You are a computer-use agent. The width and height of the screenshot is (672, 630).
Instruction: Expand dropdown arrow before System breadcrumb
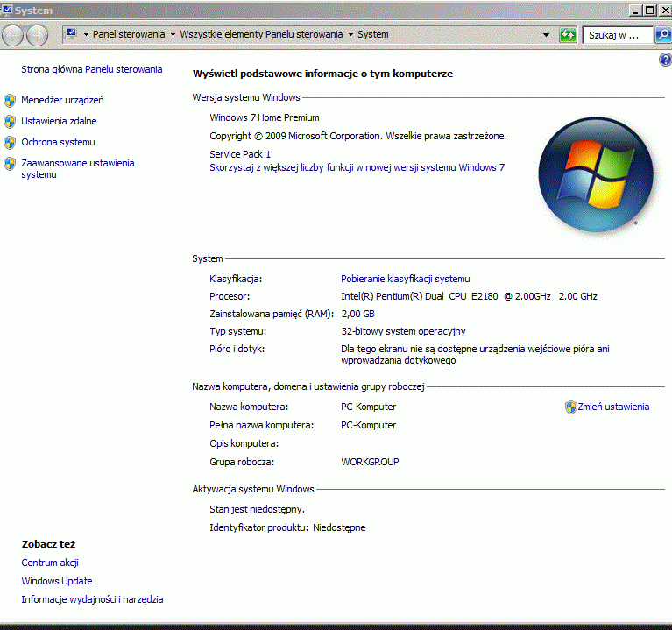point(350,35)
